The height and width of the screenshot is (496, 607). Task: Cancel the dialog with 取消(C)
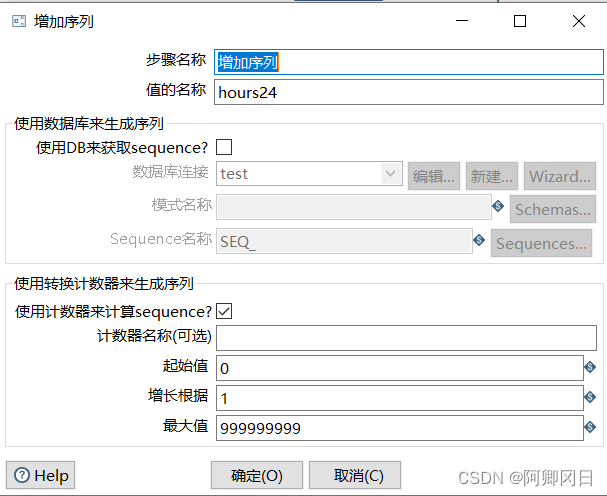pyautogui.click(x=354, y=475)
